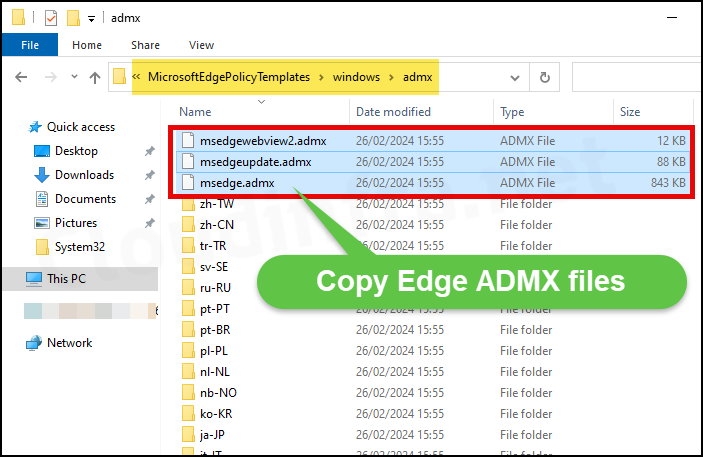Open the File ribbon tab
703x457 pixels.
[30, 45]
